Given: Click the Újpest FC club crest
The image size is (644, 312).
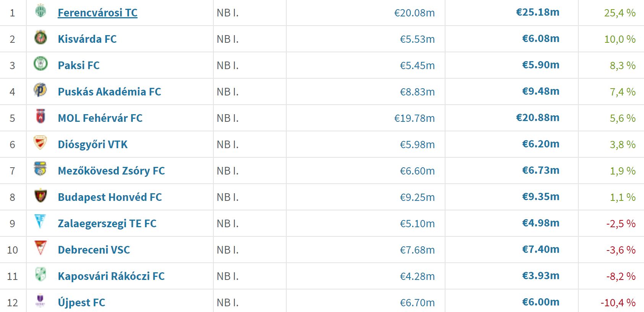Looking at the screenshot, I should 40,301.
